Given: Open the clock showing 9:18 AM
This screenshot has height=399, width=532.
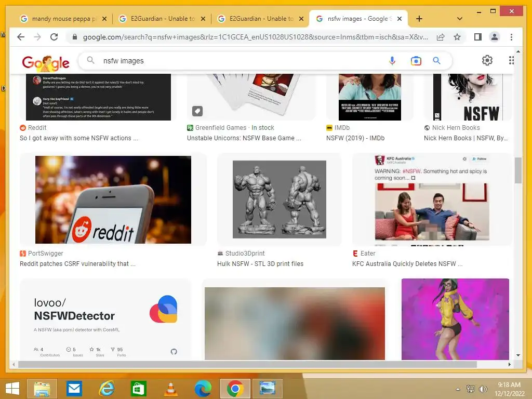Looking at the screenshot, I should click(509, 389).
